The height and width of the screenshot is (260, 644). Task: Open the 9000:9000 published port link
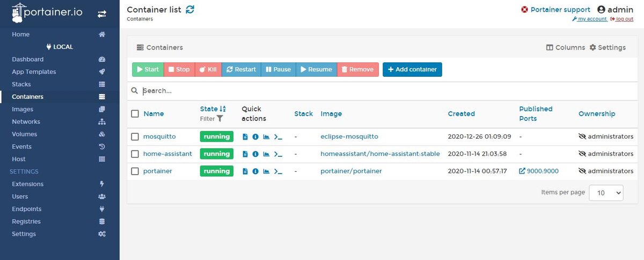click(539, 171)
